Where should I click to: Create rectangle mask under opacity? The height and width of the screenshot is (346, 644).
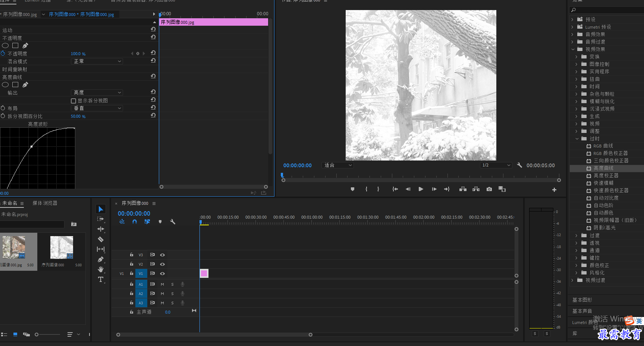click(x=15, y=45)
